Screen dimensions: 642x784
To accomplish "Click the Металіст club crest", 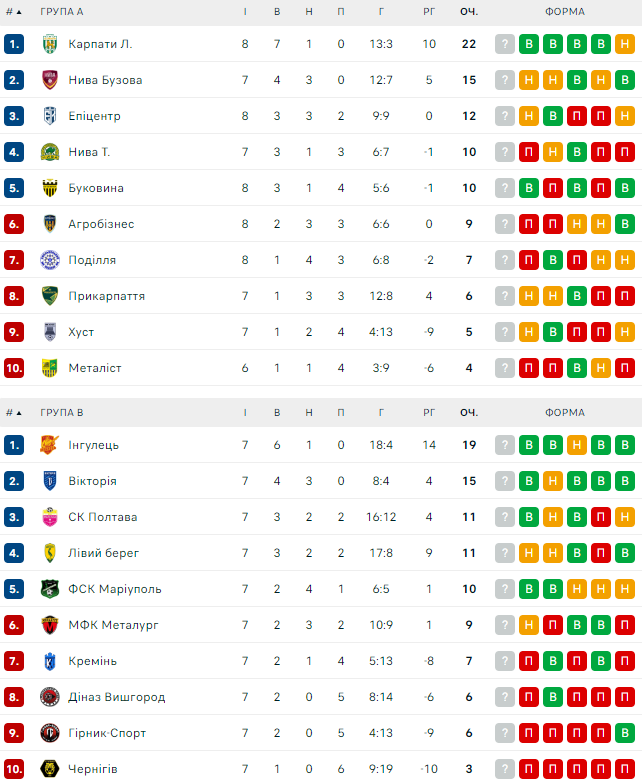I will 50,368.
